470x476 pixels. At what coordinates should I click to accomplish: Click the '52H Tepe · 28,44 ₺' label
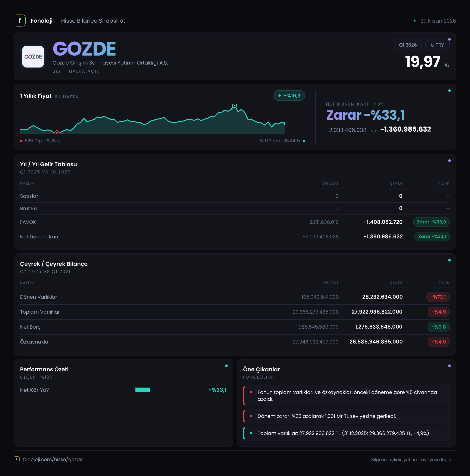tap(280, 141)
